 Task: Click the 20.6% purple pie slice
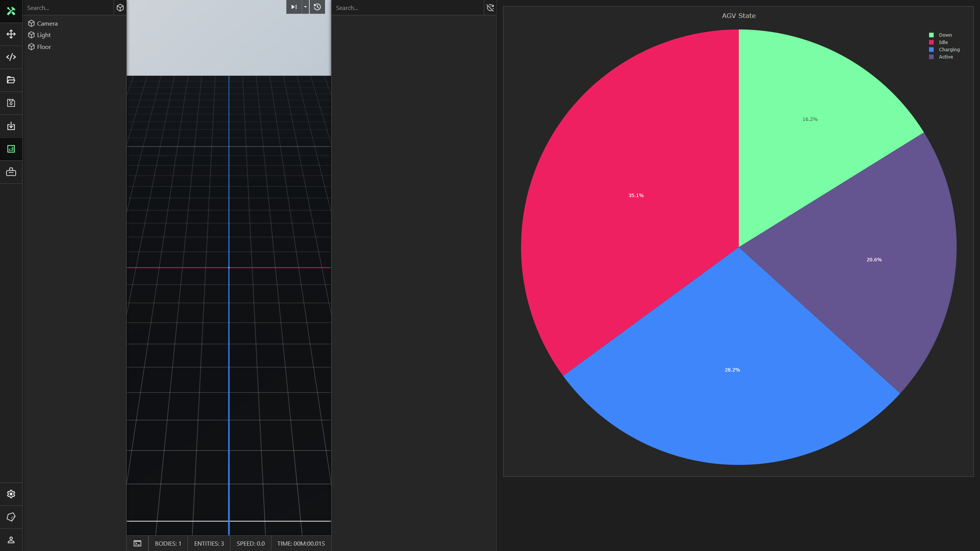tap(874, 259)
